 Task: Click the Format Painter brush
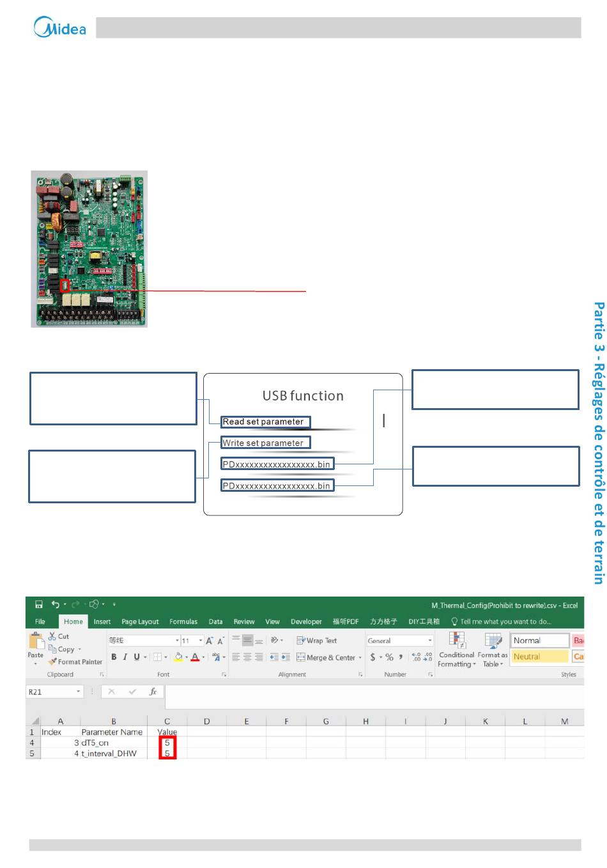click(52, 662)
